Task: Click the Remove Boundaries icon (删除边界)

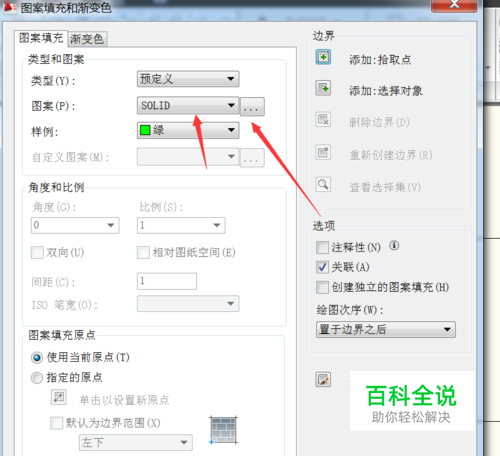Action: click(x=323, y=120)
